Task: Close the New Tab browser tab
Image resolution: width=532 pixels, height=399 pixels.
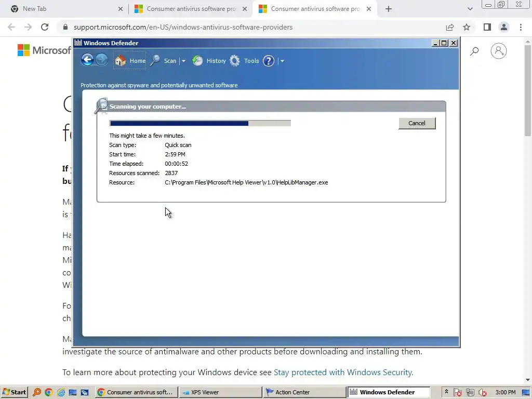Action: 121,9
